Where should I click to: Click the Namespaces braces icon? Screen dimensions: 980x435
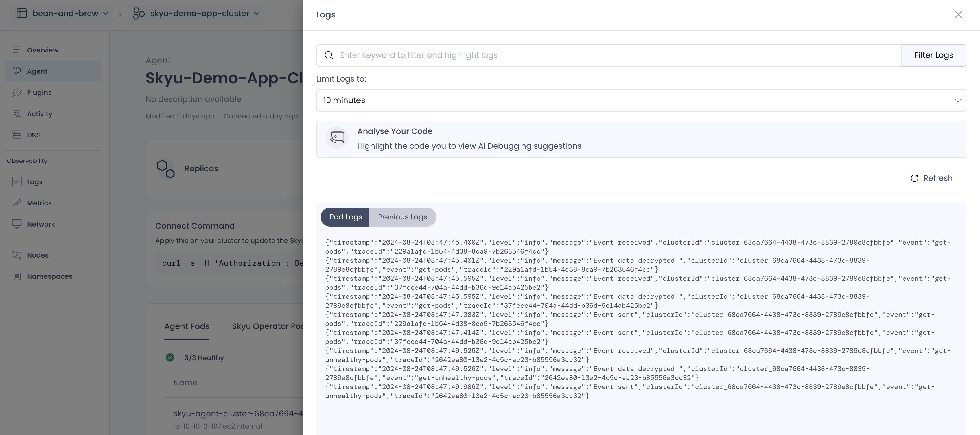pyautogui.click(x=17, y=276)
